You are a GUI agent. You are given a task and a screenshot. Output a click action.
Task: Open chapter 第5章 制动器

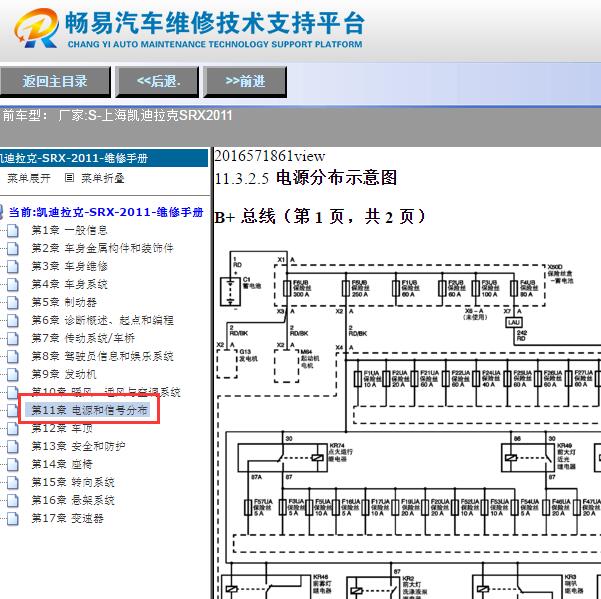[x=64, y=302]
